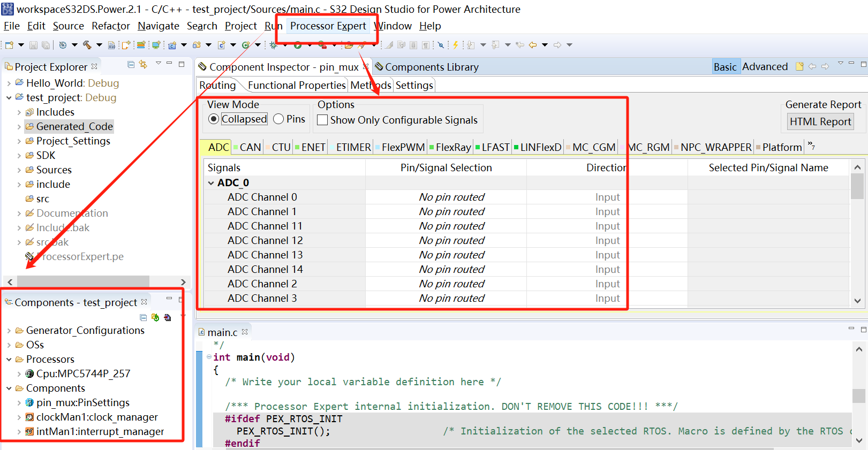This screenshot has width=868, height=450.
Task: Select the Pins view mode radio button
Action: 278,119
